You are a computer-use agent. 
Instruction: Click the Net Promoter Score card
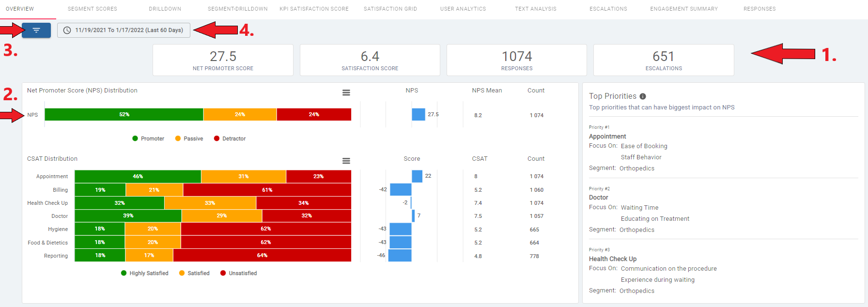tap(223, 60)
